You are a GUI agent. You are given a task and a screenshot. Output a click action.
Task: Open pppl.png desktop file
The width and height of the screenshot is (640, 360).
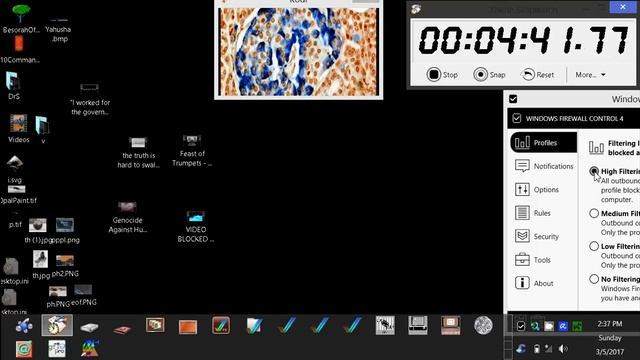click(x=65, y=230)
